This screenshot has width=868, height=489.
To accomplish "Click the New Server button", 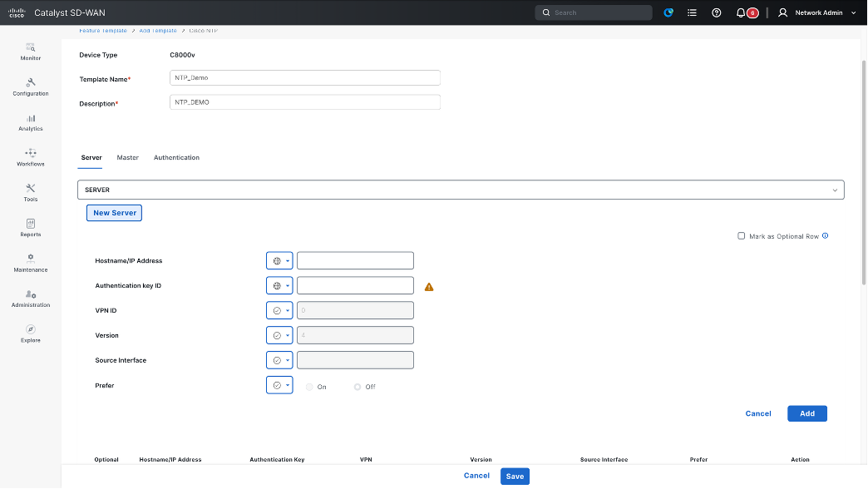I will click(114, 213).
